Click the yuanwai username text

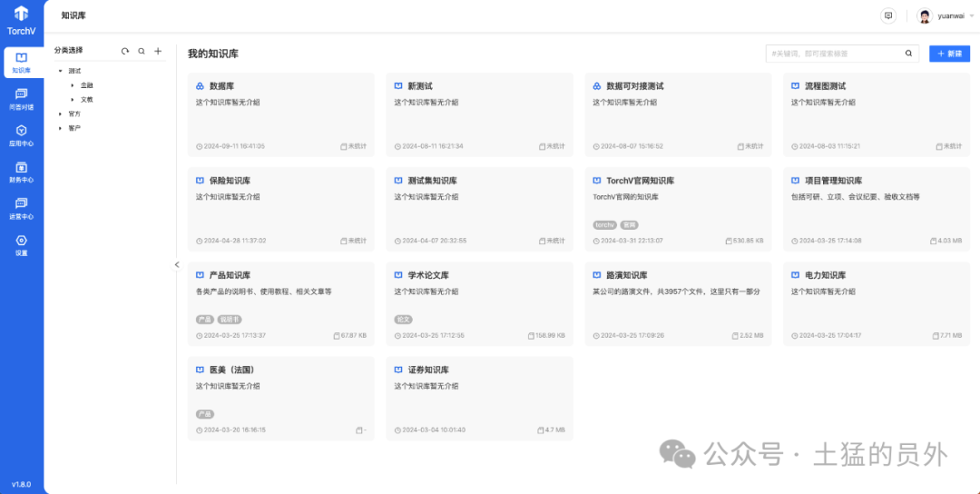(x=951, y=17)
